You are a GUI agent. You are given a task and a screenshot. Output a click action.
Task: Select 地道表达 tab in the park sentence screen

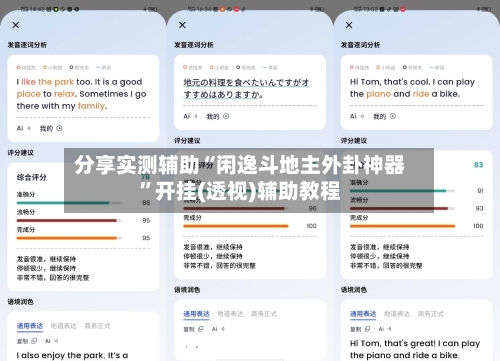[63, 326]
